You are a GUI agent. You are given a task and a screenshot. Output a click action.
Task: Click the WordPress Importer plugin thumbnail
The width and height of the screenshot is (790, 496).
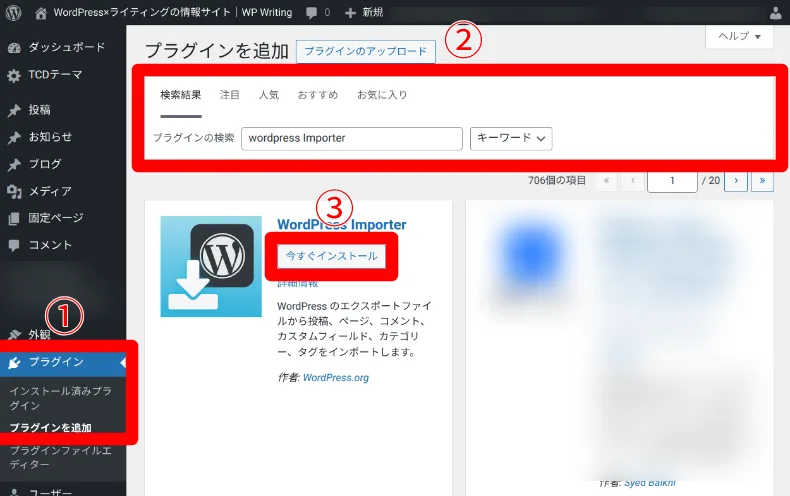(211, 267)
